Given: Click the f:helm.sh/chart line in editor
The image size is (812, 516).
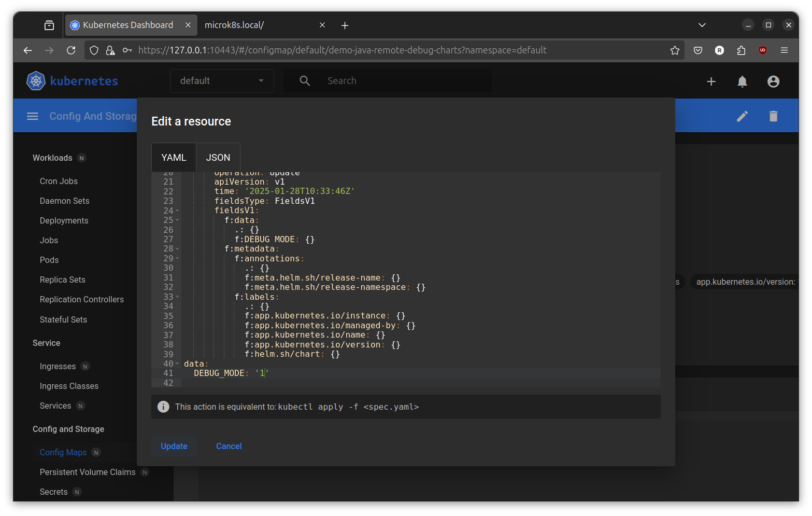Looking at the screenshot, I should (x=292, y=354).
